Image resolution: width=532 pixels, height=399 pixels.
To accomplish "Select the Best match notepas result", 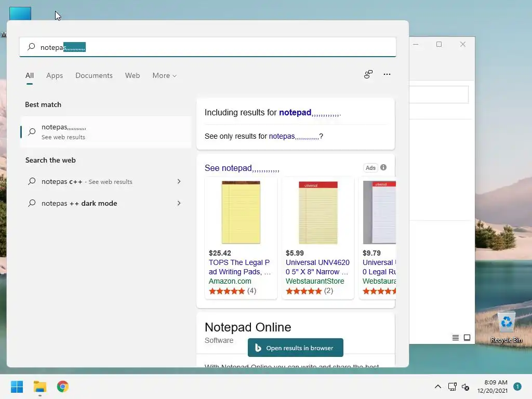I will click(x=106, y=131).
